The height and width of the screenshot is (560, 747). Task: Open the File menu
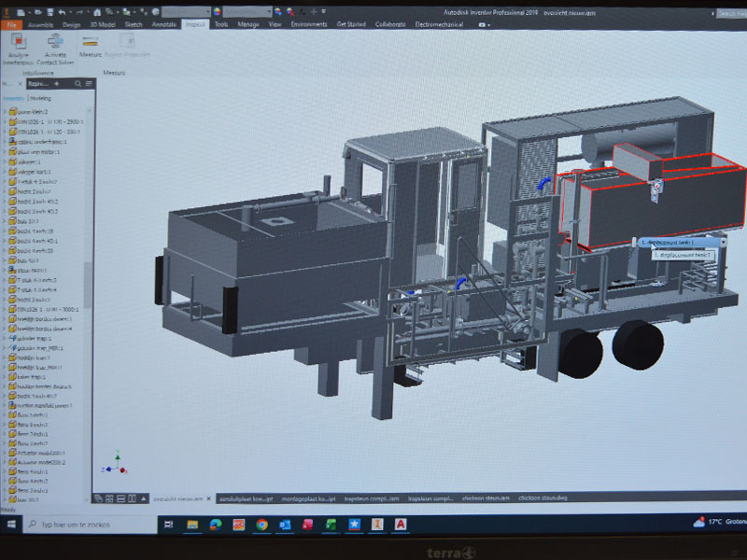coord(12,25)
